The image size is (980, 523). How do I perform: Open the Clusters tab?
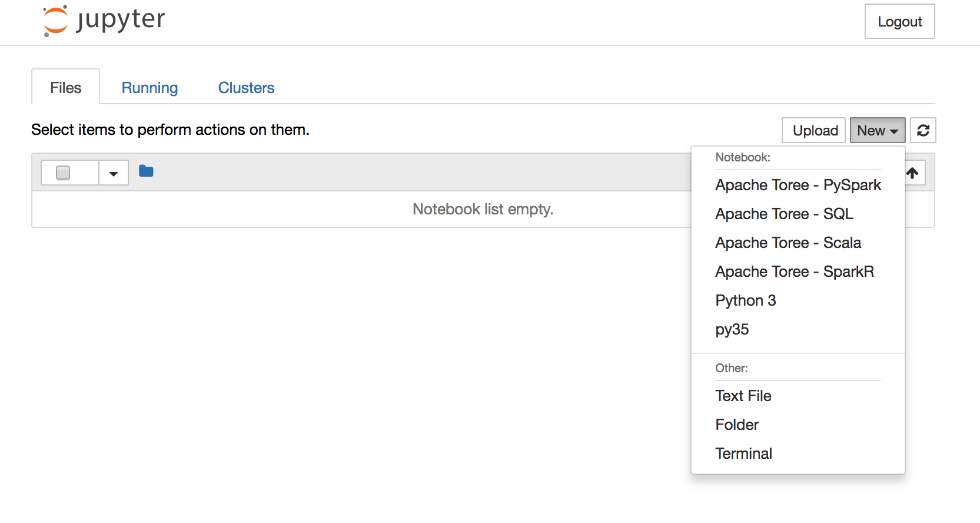[246, 87]
